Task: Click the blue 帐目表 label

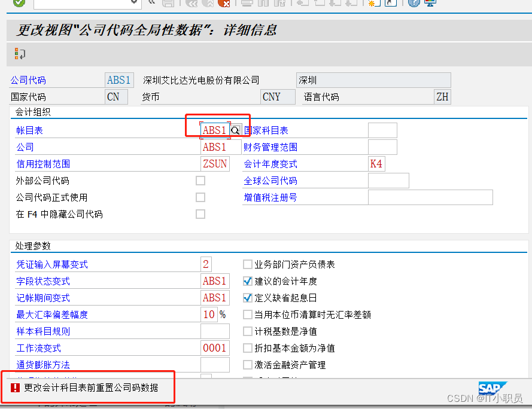Action: (29, 130)
